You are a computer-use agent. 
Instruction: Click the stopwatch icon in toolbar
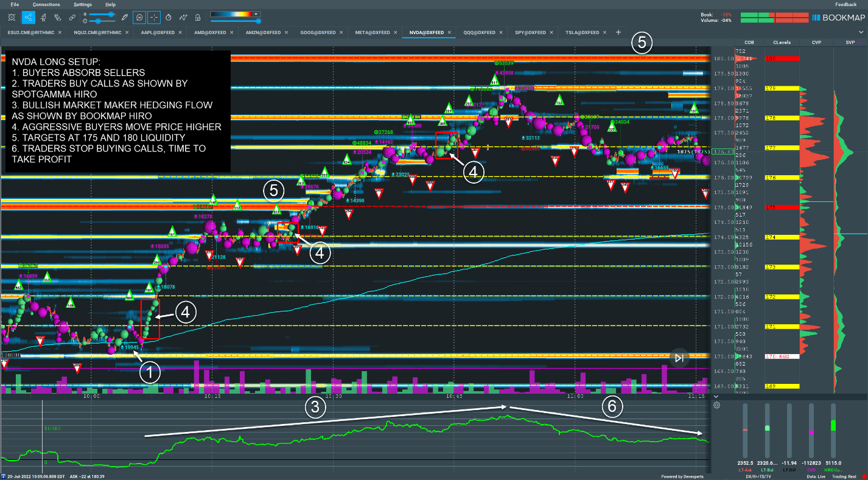[169, 17]
